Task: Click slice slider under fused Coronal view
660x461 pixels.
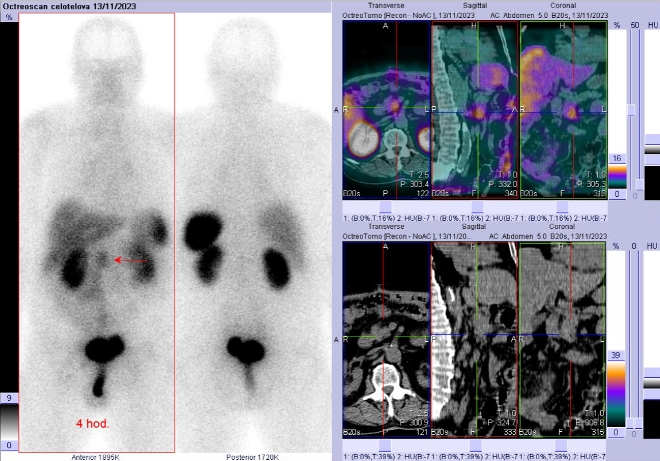Action: click(x=564, y=209)
